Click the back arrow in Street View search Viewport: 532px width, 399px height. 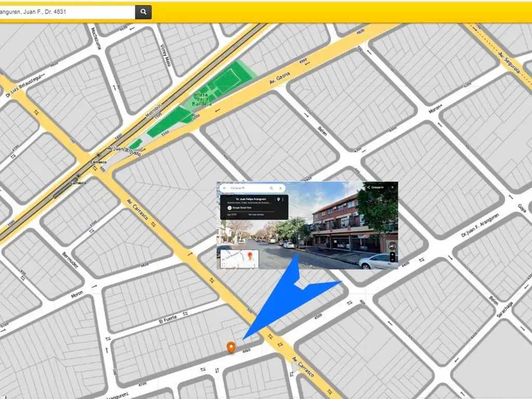point(224,188)
